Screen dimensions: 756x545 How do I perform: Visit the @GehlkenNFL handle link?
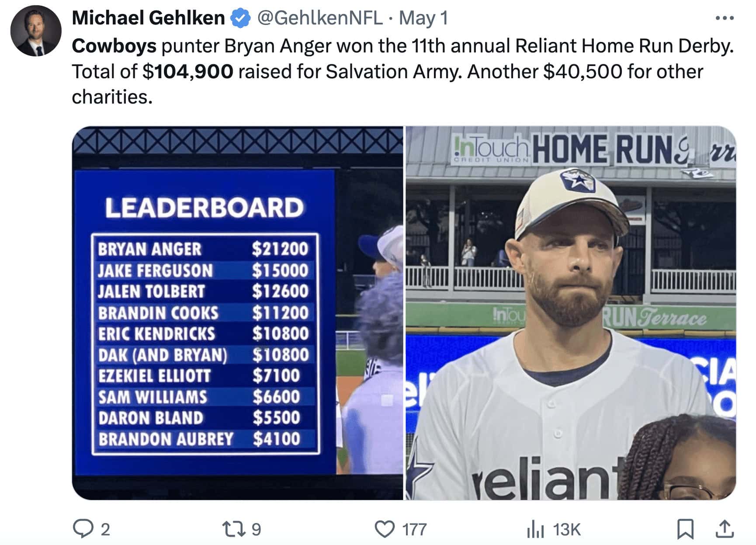pos(320,18)
